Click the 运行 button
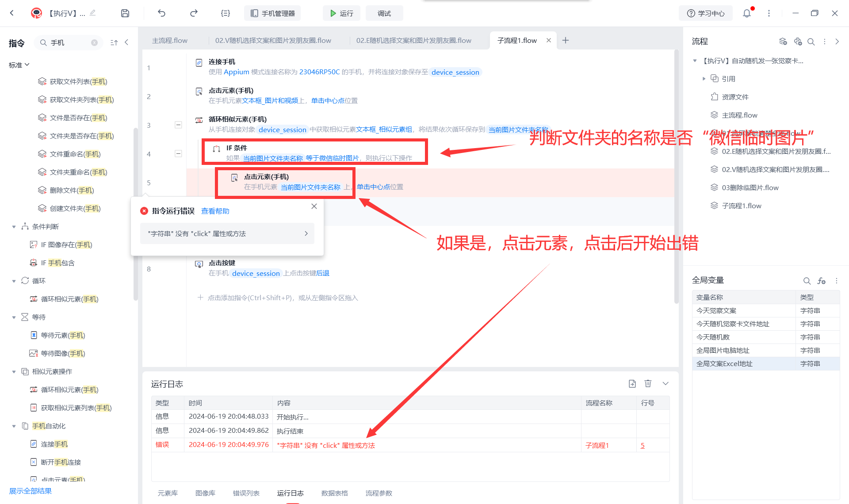 (341, 13)
